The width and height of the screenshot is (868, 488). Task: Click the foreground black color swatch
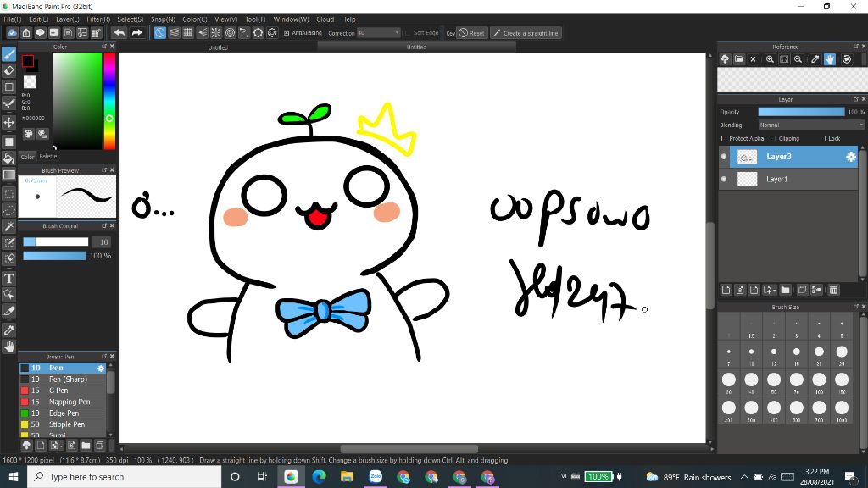pos(28,61)
